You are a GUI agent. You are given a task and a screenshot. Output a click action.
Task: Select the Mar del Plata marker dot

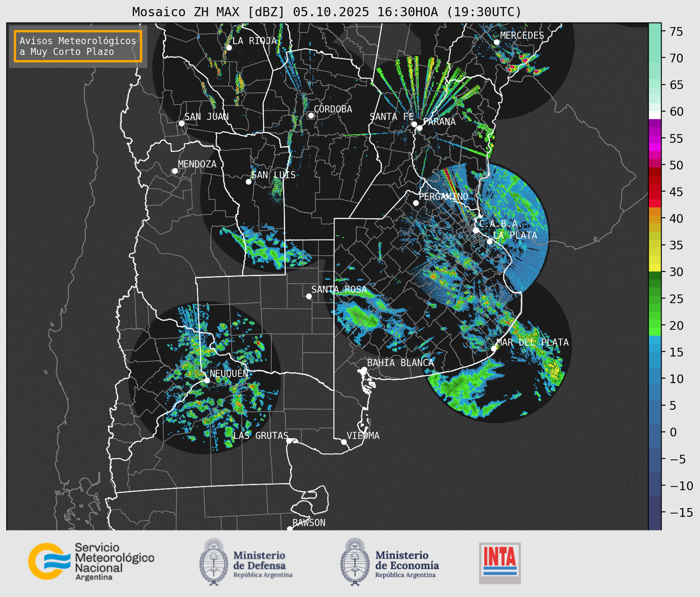tap(494, 349)
